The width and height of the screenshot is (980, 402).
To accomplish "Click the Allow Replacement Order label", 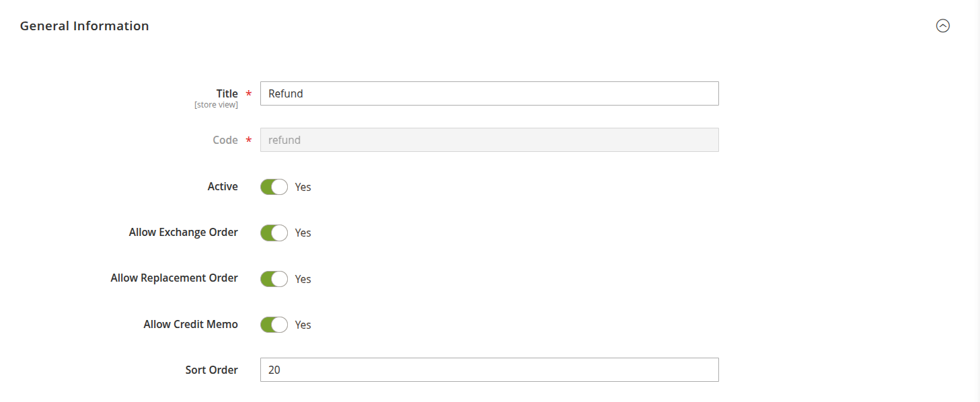I will click(x=174, y=278).
